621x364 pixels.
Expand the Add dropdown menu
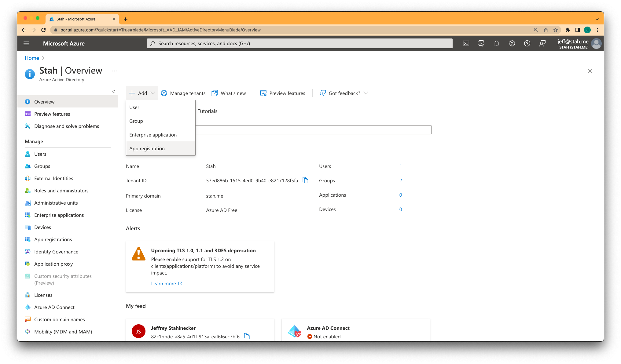(141, 93)
